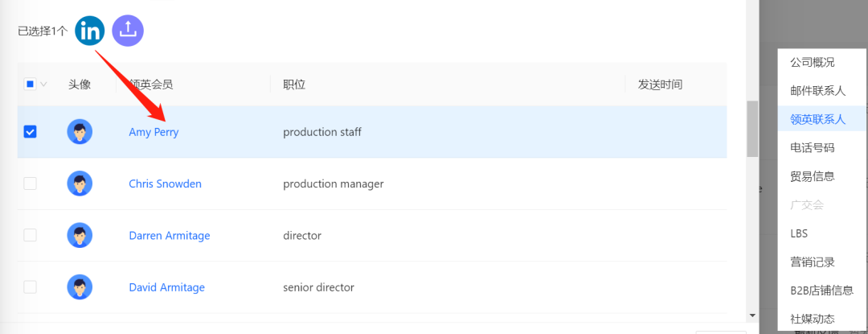Go to 贸易信息 section
868x334 pixels.
[812, 176]
